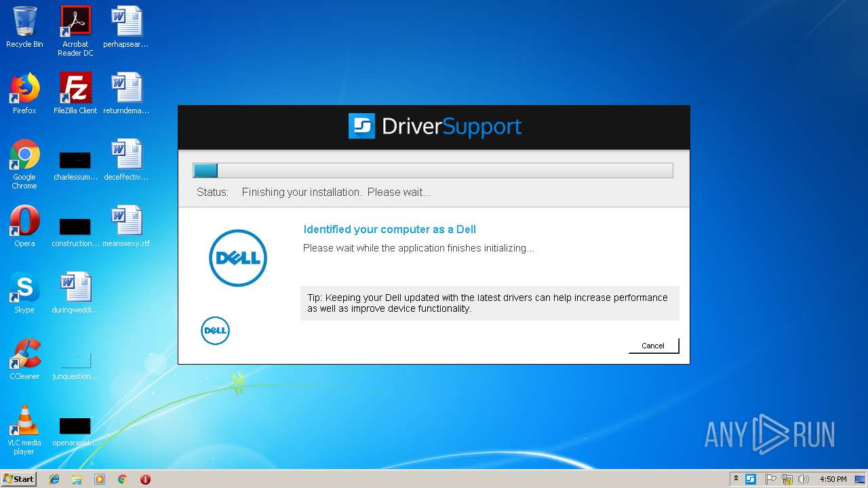Open Windows Explorer from the taskbar
Viewport: 868px width, 488px height.
pyautogui.click(x=77, y=479)
